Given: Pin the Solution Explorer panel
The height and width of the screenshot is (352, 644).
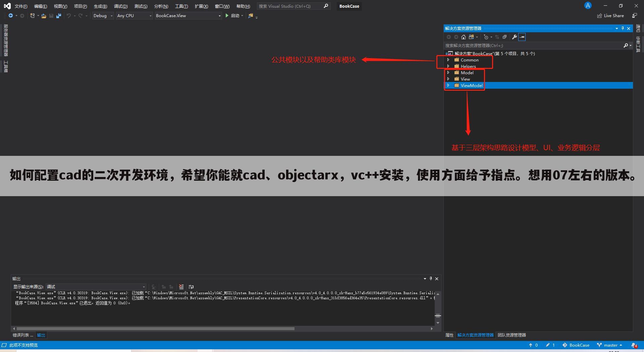Looking at the screenshot, I should 623,29.
